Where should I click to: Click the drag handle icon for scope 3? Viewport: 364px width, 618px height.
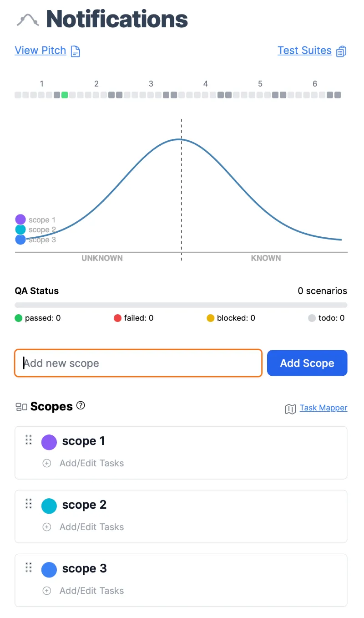point(29,567)
